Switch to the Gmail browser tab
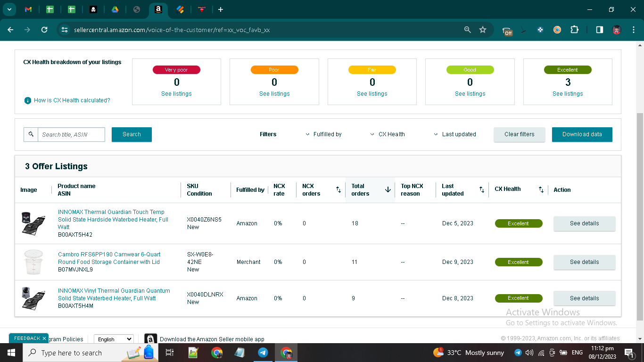 pos(28,9)
